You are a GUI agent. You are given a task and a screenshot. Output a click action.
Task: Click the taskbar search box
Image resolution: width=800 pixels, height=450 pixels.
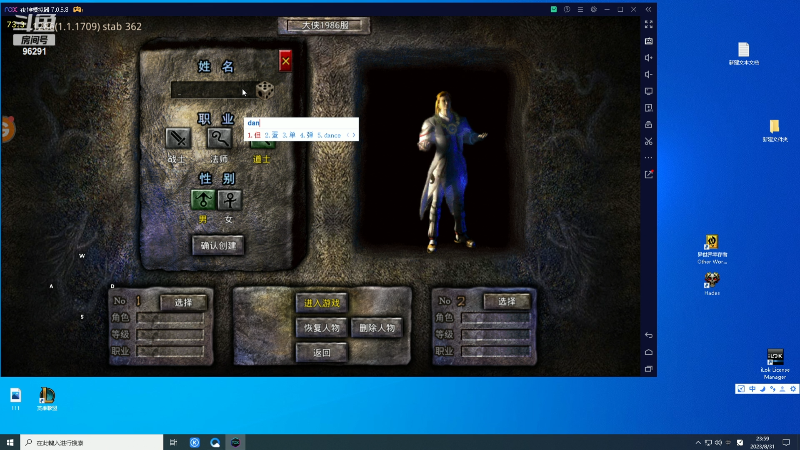(92, 442)
